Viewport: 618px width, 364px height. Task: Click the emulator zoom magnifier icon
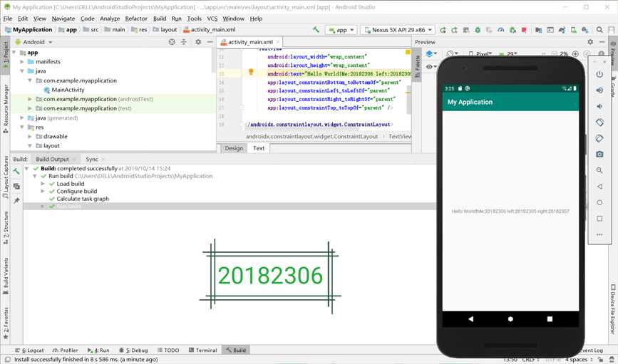[x=599, y=170]
